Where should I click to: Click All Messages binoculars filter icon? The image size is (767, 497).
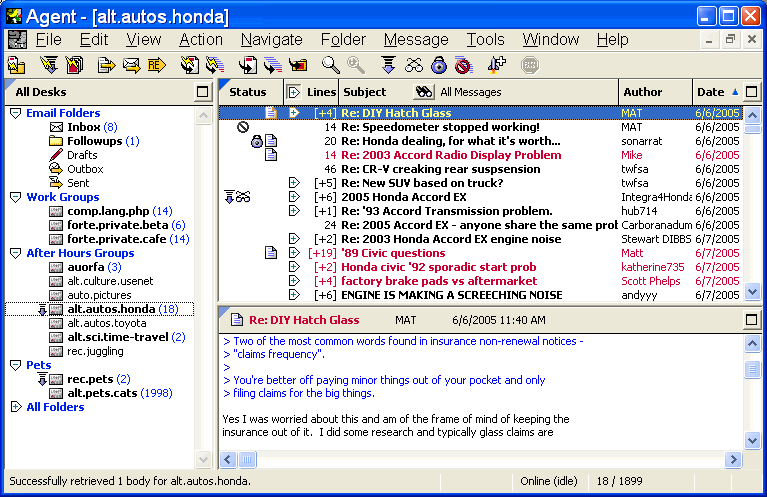point(424,92)
